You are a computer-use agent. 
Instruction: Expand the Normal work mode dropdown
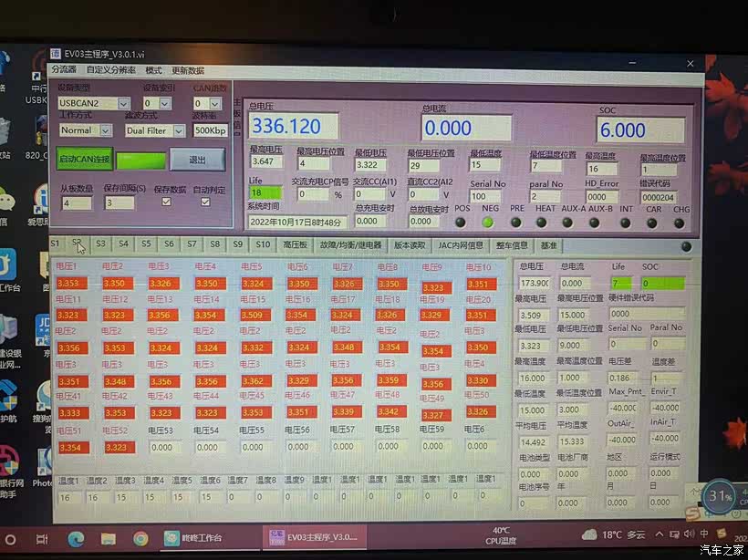(85, 130)
